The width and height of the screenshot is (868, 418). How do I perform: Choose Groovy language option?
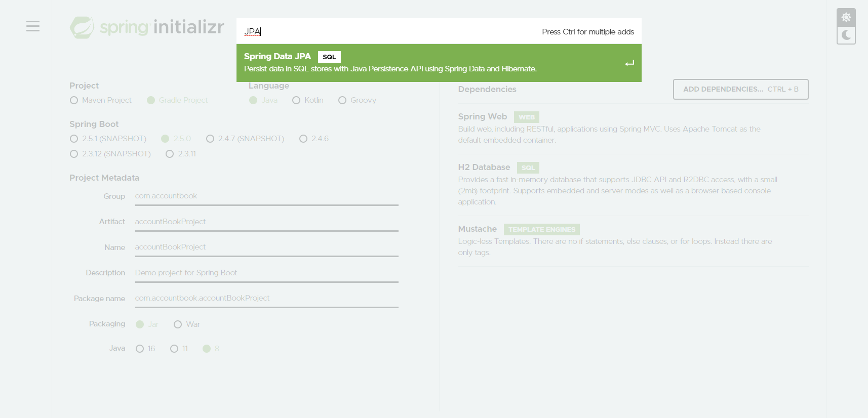coord(358,100)
